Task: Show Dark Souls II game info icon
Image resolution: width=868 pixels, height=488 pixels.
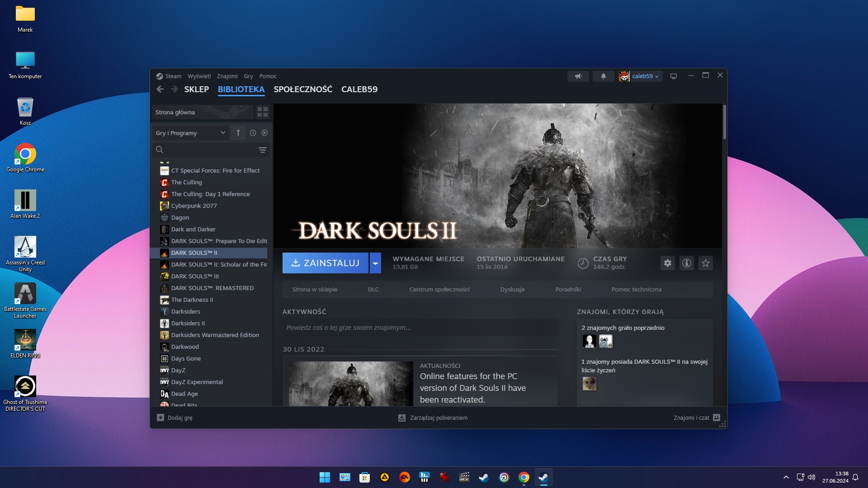Action: (687, 263)
